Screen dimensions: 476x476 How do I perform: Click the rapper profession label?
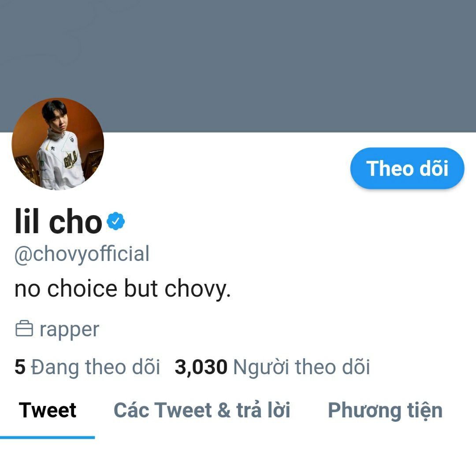(x=69, y=330)
